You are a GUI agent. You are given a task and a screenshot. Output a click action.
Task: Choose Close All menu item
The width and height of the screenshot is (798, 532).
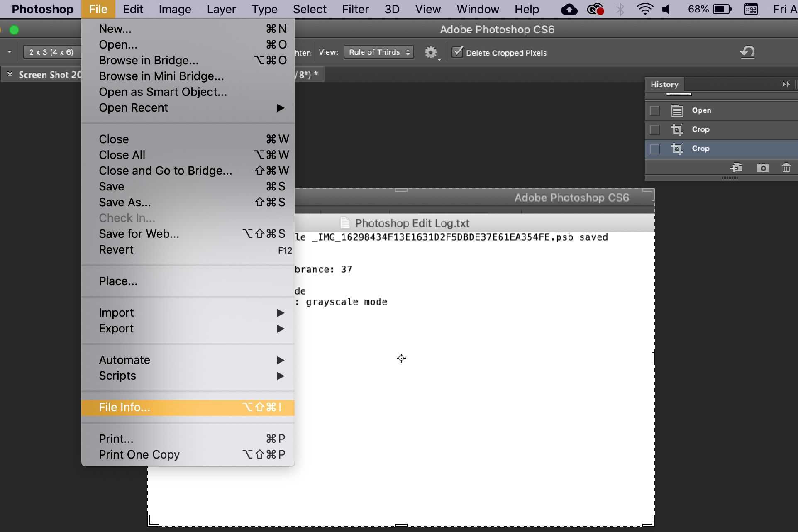[188, 155]
